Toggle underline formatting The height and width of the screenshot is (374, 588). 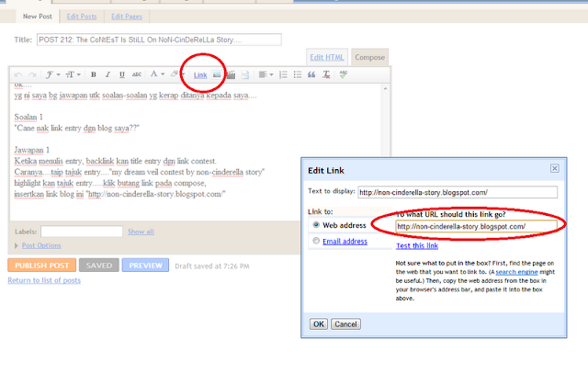point(122,74)
